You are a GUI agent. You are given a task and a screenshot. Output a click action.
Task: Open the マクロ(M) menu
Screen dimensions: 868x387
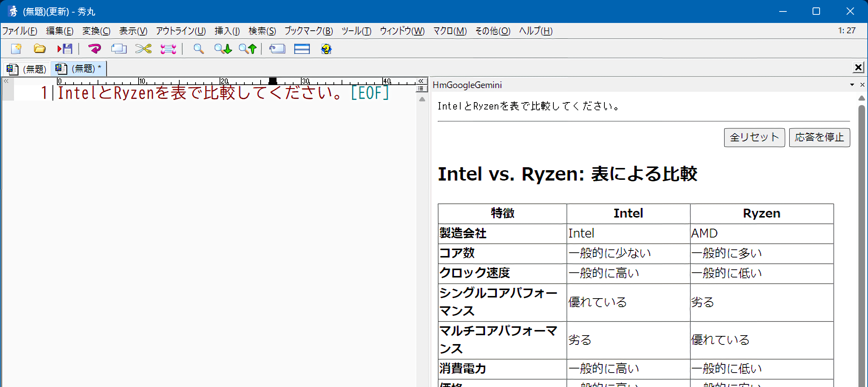point(450,31)
